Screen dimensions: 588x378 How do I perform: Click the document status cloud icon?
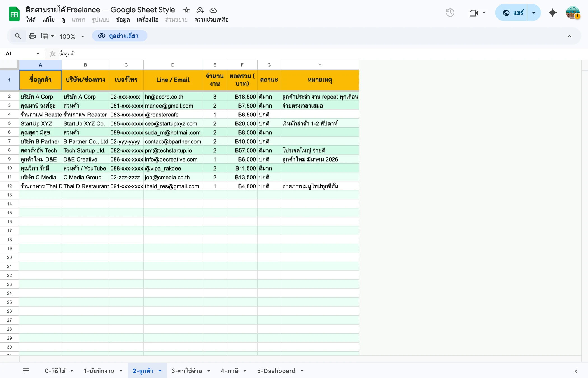(213, 10)
